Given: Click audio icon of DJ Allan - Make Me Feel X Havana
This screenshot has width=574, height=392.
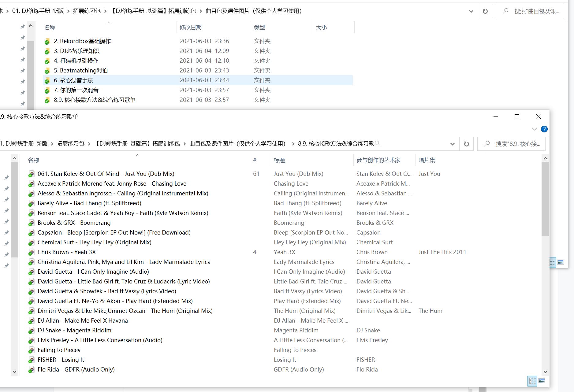Looking at the screenshot, I should [x=31, y=321].
